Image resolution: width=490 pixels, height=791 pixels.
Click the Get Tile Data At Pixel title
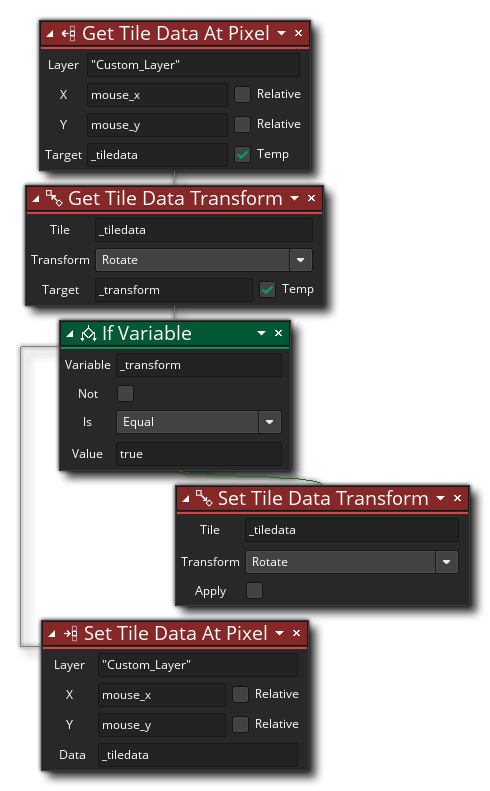176,34
